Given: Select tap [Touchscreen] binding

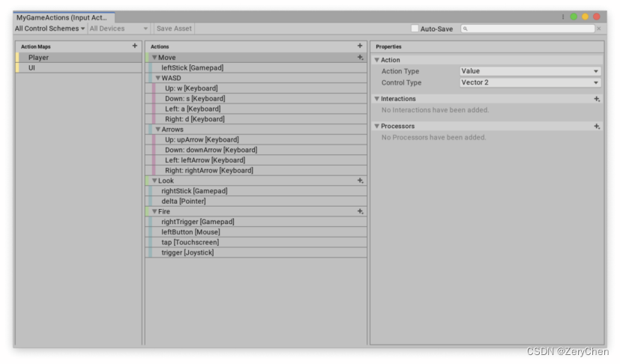Looking at the screenshot, I should pyautogui.click(x=256, y=242).
